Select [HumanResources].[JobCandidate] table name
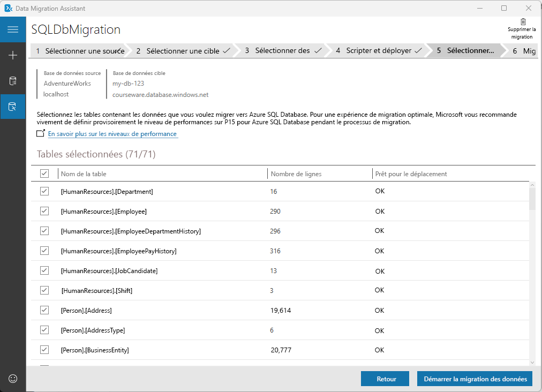Image resolution: width=542 pixels, height=392 pixels. [109, 270]
